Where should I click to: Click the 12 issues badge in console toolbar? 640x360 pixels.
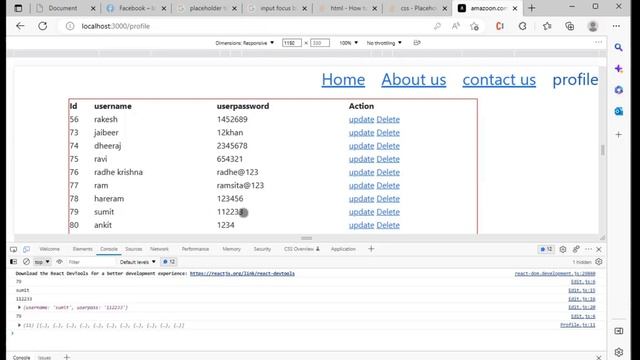pyautogui.click(x=169, y=262)
